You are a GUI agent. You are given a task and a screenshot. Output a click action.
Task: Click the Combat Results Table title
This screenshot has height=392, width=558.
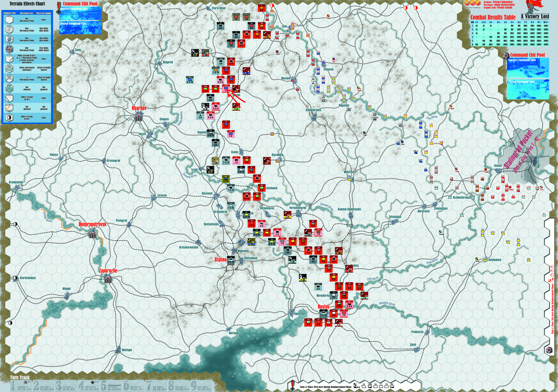(493, 17)
